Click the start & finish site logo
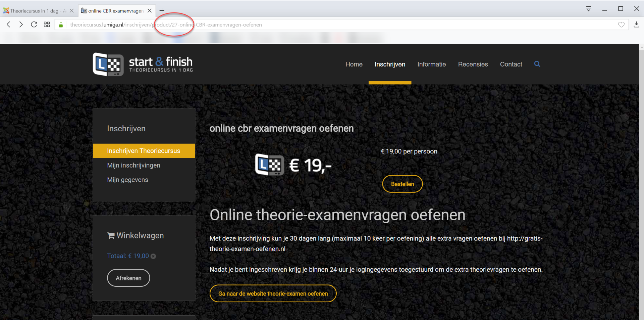The image size is (644, 320). 143,64
